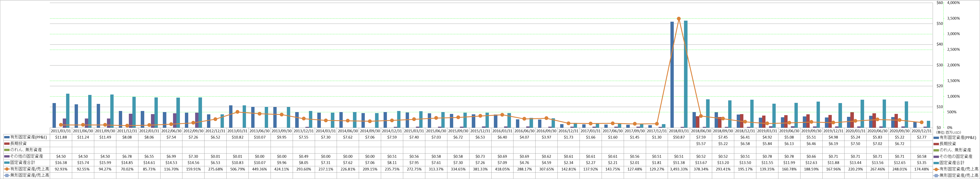Select the 2014/06/30 date column header
The width and height of the screenshot is (980, 179).
pyautogui.click(x=348, y=131)
